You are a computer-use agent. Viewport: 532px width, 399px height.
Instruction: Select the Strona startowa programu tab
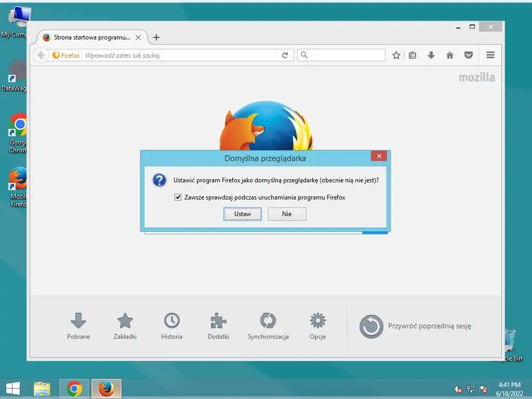pyautogui.click(x=91, y=37)
